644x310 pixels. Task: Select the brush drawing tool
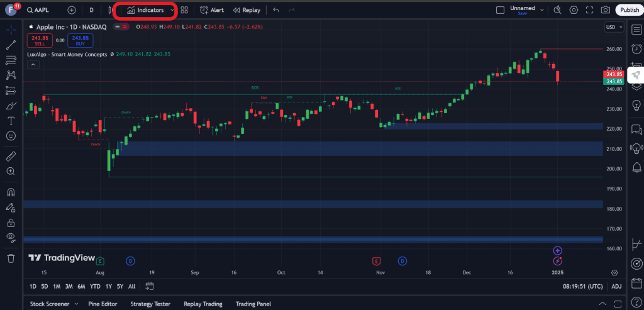(x=11, y=106)
